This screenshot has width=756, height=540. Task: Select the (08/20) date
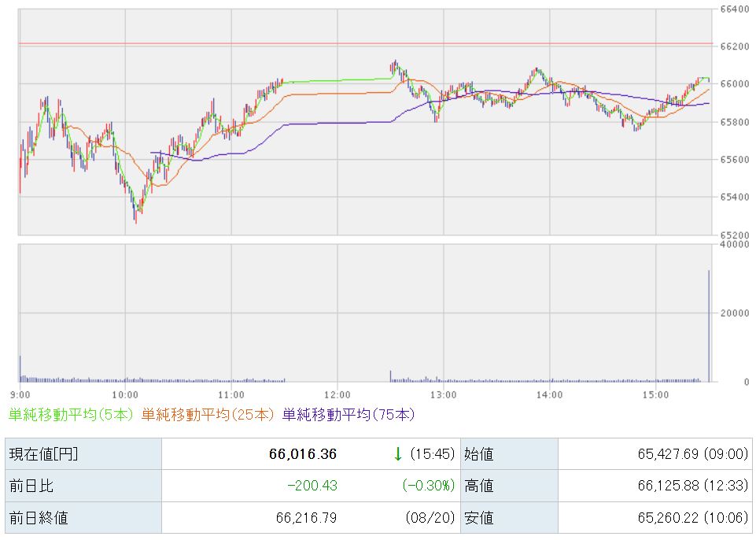coord(430,518)
